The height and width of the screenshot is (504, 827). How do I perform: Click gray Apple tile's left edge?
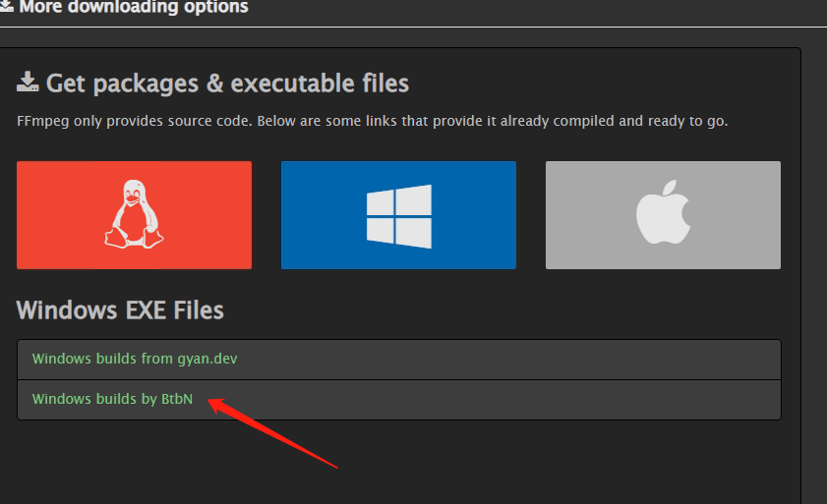pyautogui.click(x=551, y=214)
